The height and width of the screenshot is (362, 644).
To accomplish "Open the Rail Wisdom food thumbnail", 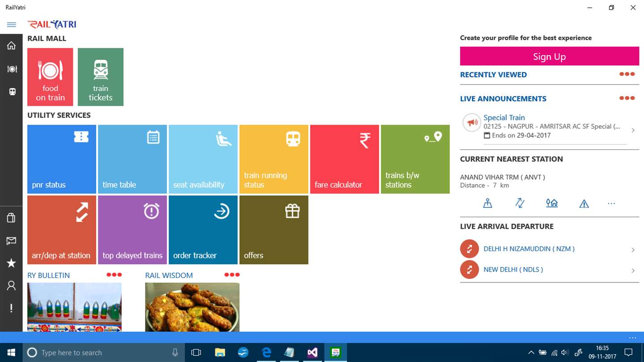I will 192,307.
